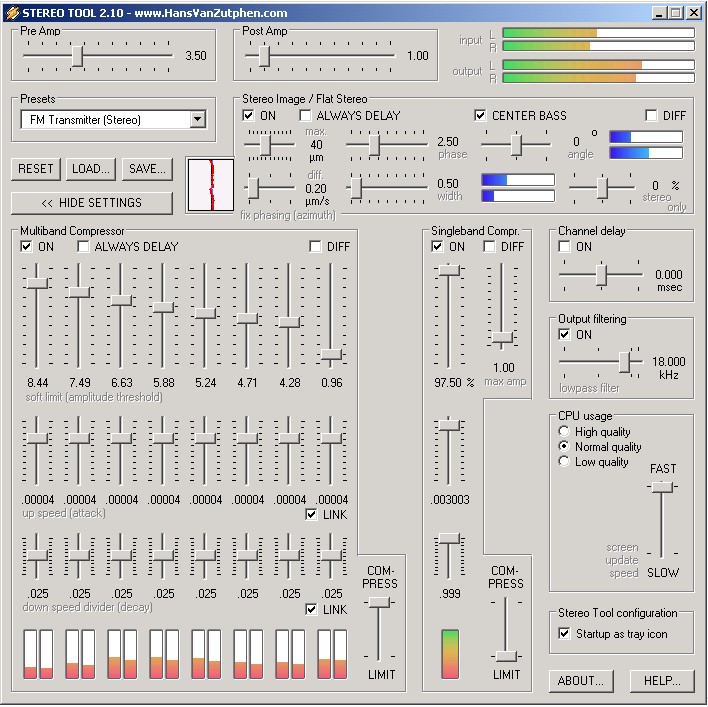Click Channel delay msec slider thumb
Image resolution: width=708 pixels, height=707 pixels.
601,275
